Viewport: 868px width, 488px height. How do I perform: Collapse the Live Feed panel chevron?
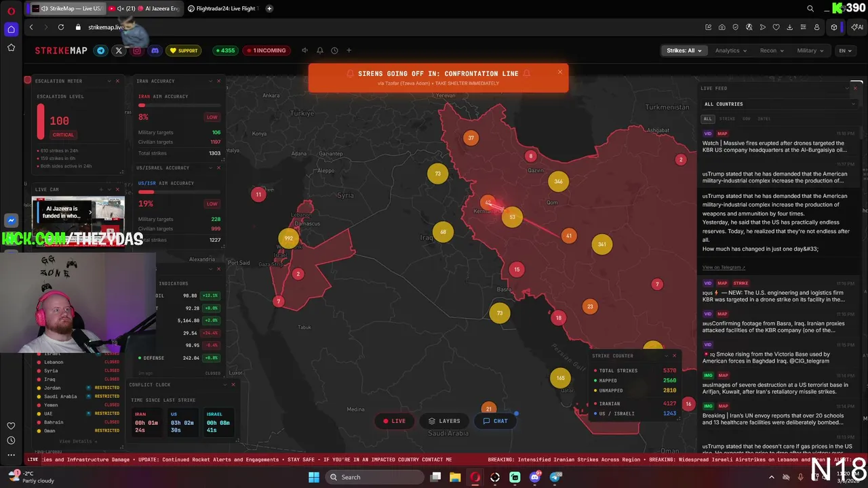(846, 88)
